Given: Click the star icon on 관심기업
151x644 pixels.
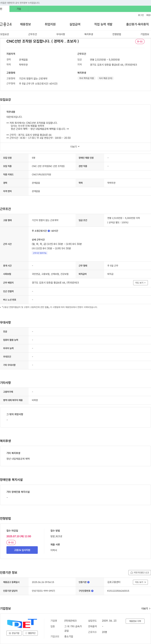Looking at the screenshot, I should point(10,633).
